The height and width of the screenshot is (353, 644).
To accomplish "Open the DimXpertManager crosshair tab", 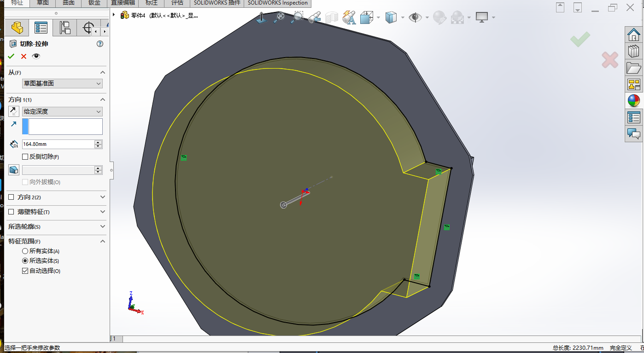I will coord(88,28).
